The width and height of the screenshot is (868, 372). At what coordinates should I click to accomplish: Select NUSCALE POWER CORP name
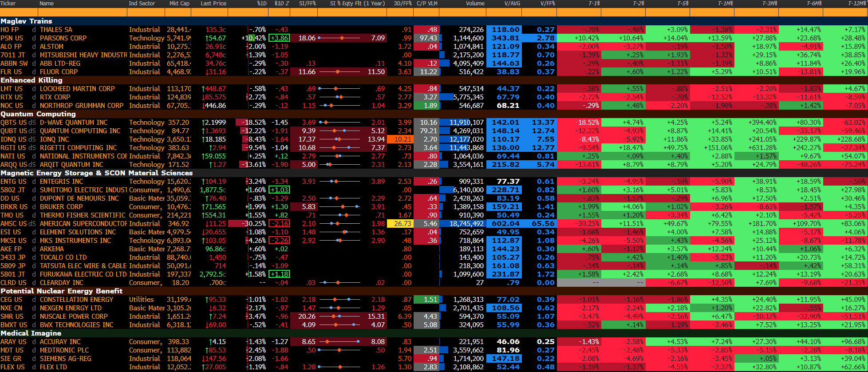[74, 317]
